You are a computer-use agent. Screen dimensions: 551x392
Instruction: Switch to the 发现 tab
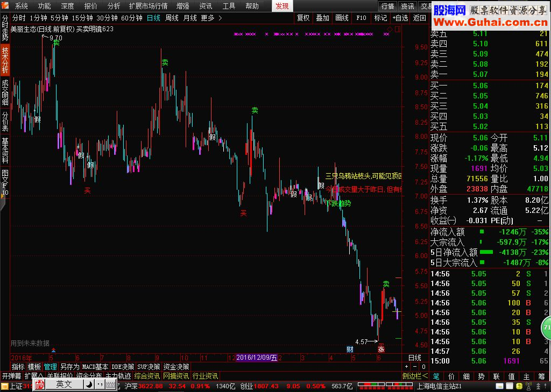coord(282,6)
